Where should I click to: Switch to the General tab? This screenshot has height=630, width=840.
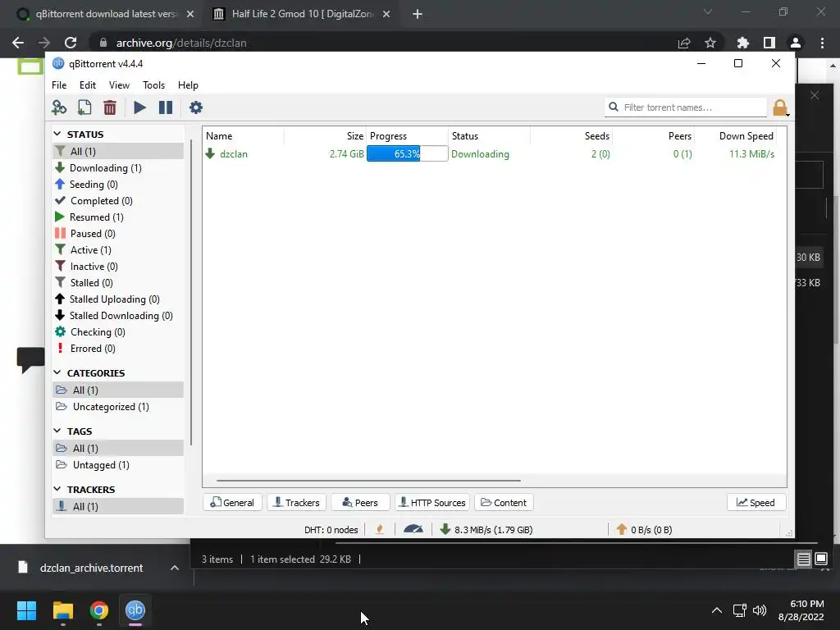[232, 503]
